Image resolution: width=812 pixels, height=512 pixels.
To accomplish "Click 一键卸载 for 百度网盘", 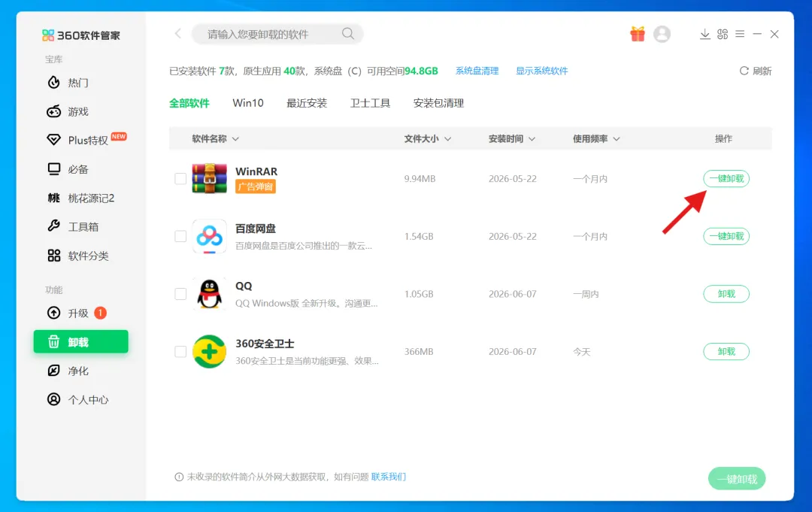I will tap(726, 236).
